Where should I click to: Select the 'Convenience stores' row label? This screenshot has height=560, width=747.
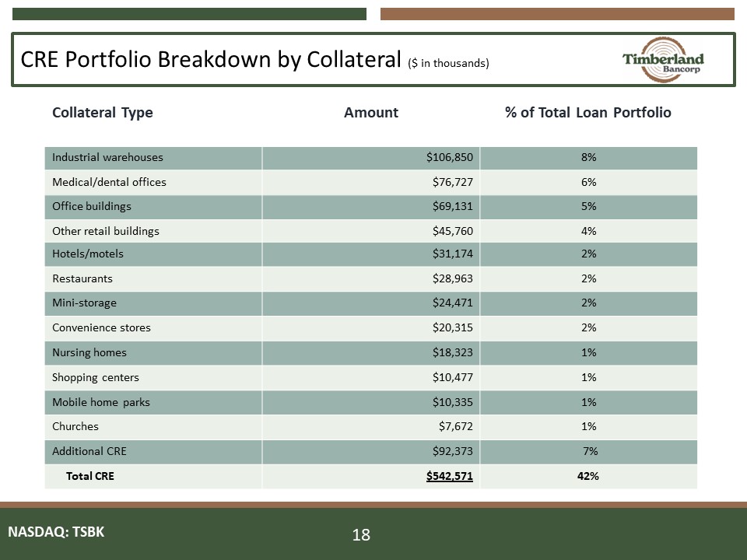(x=101, y=328)
